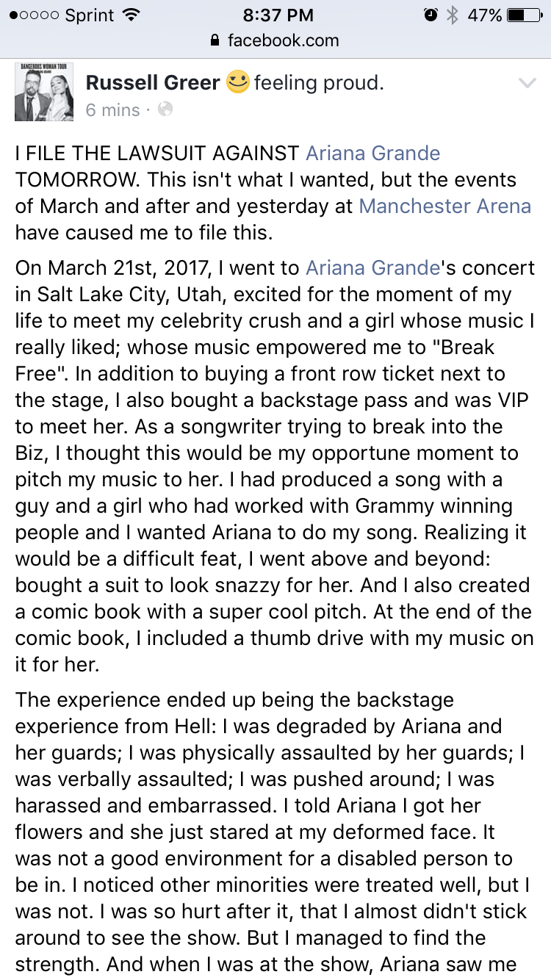Tap the feeling proud status text

tap(319, 83)
